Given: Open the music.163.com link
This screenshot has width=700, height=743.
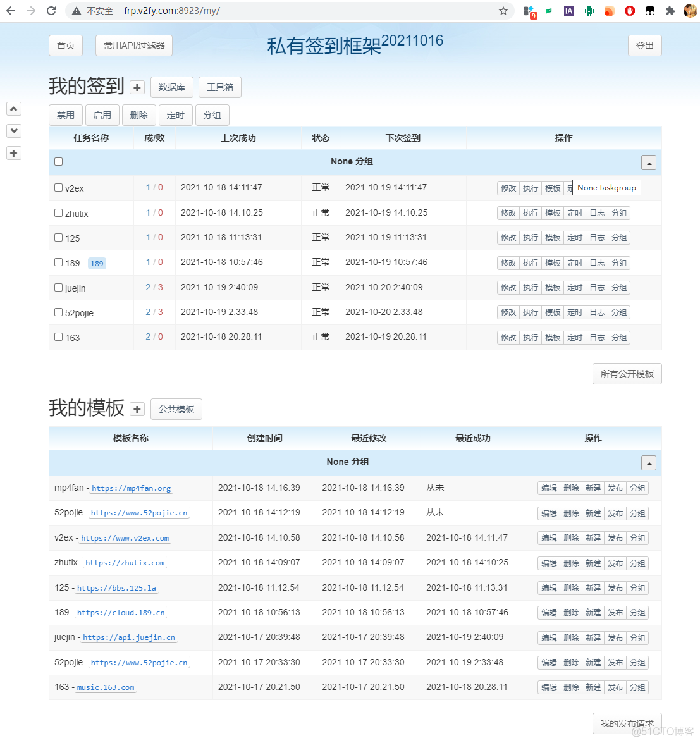Looking at the screenshot, I should tap(106, 687).
